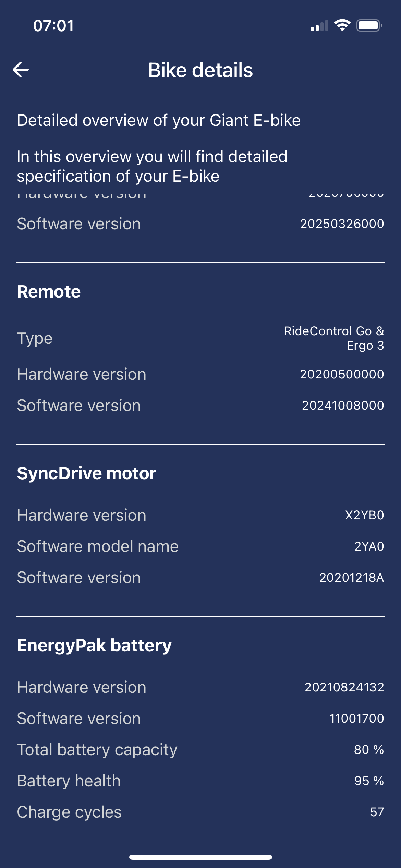The height and width of the screenshot is (868, 401).
Task: Tap RideControl Go & Ergo 3 value
Action: 334,338
